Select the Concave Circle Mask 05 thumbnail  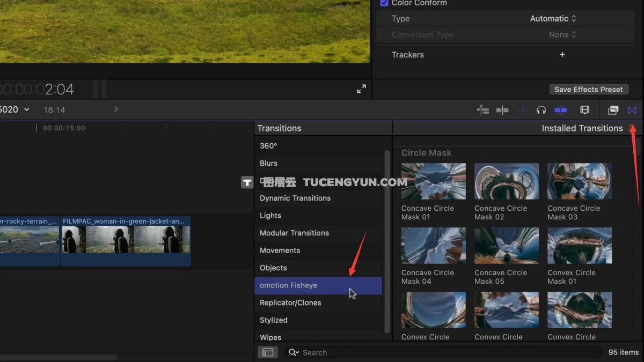[507, 246]
